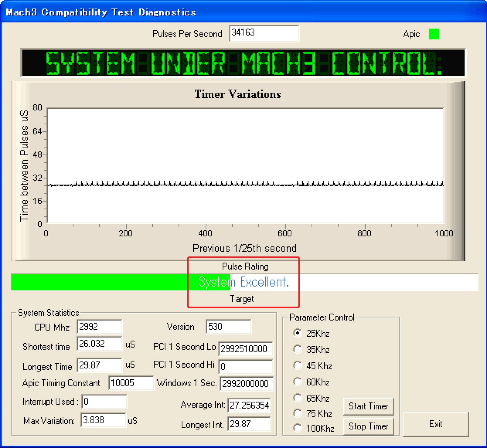Image resolution: width=487 pixels, height=448 pixels.
Task: Click the Timer Variations graph plot
Action: point(245,166)
